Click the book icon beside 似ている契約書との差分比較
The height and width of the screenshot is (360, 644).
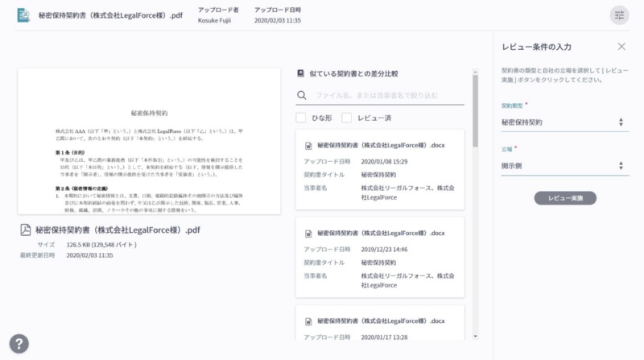point(300,73)
